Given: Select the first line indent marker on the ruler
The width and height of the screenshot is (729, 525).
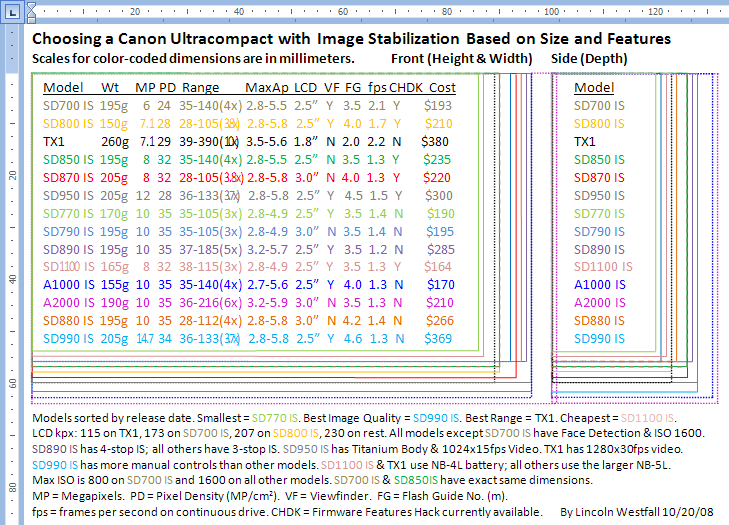Looking at the screenshot, I should (x=31, y=5).
